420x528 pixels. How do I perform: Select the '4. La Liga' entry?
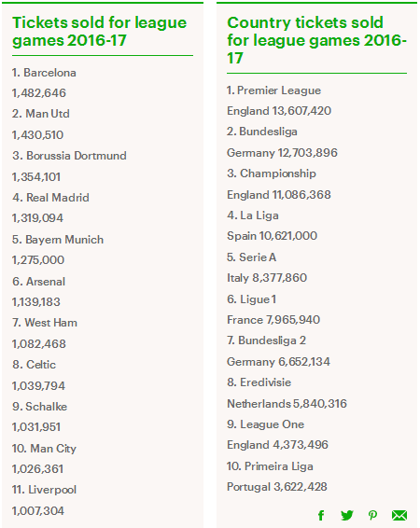click(x=253, y=215)
